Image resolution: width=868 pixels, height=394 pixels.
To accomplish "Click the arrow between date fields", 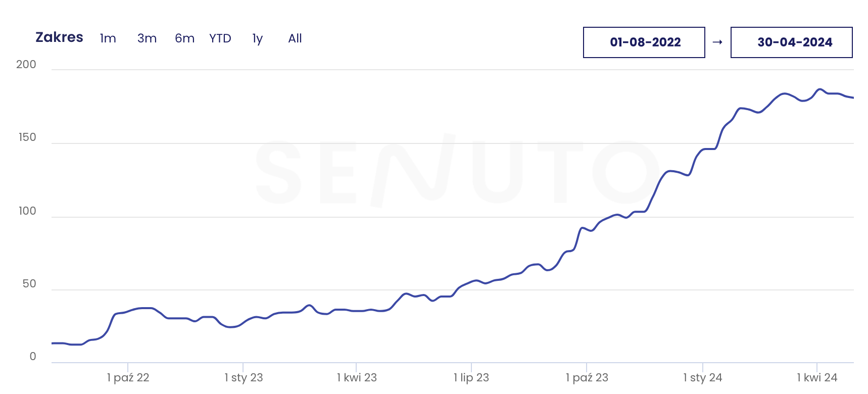I will point(717,42).
